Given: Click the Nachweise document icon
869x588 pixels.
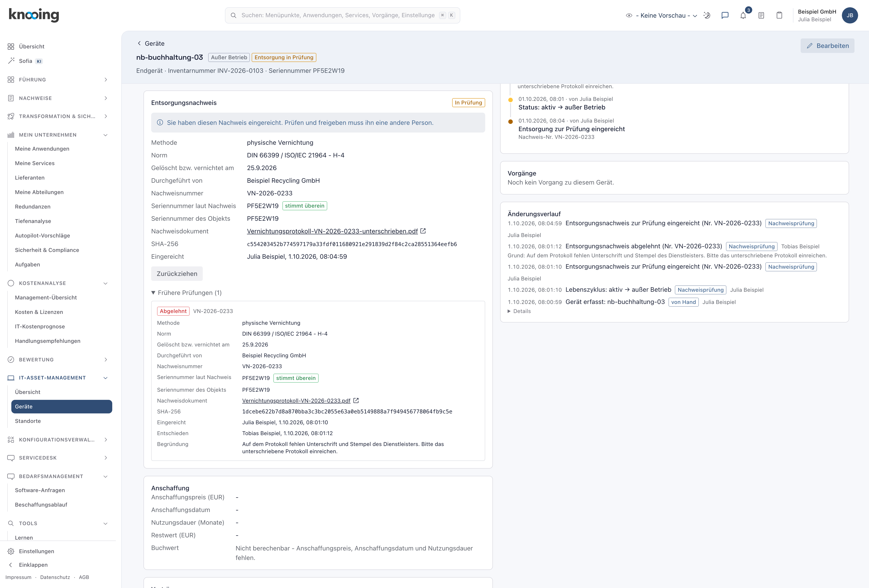Looking at the screenshot, I should (11, 98).
